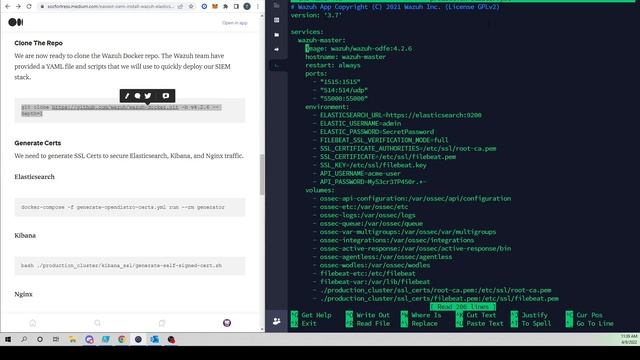Image resolution: width=640 pixels, height=360 pixels.
Task: Click the nano 'Get Help' shortcut
Action: [311, 315]
